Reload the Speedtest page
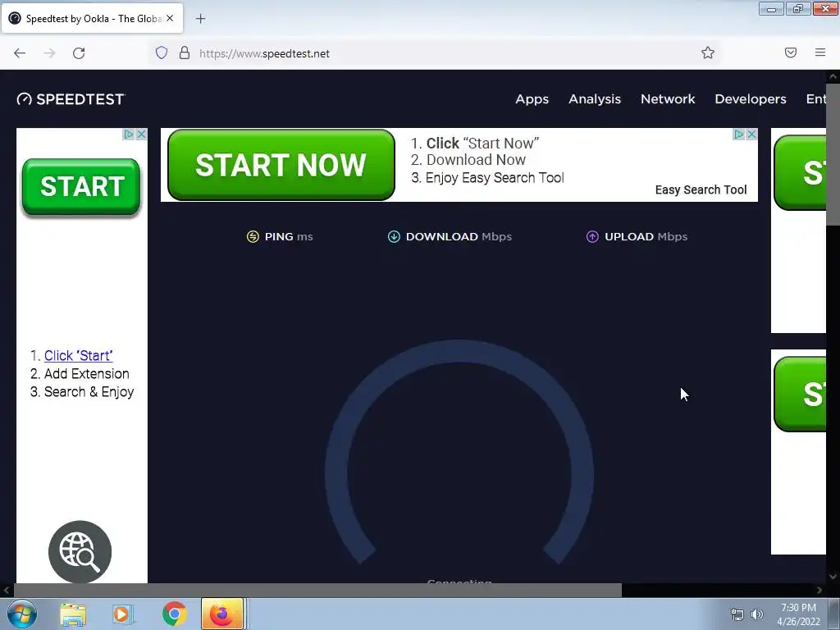 79,53
